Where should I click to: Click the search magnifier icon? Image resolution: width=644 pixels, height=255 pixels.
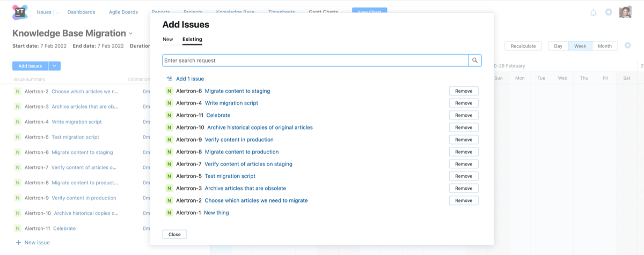pyautogui.click(x=475, y=61)
